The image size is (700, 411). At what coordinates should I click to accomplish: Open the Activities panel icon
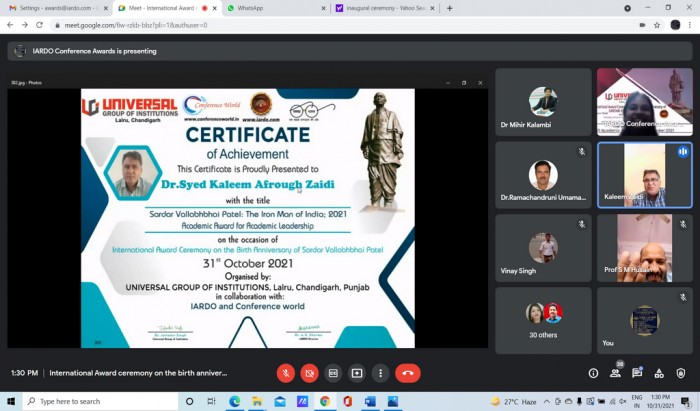[x=659, y=373]
